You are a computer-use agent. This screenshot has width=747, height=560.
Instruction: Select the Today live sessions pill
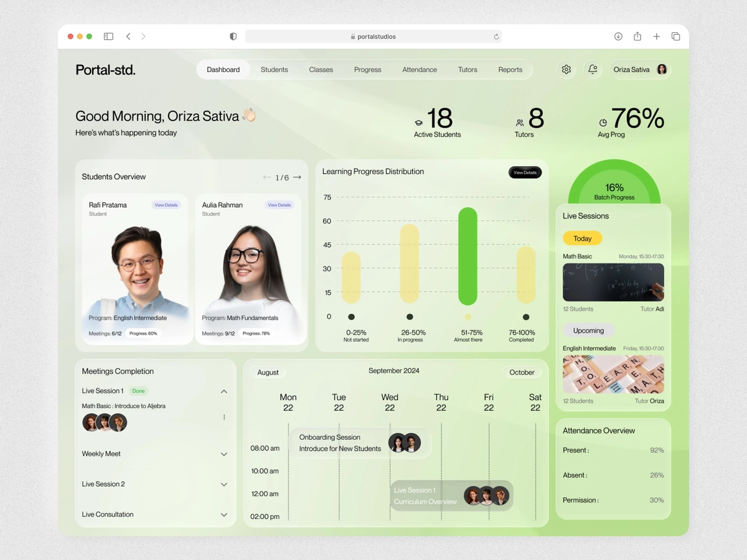(583, 238)
